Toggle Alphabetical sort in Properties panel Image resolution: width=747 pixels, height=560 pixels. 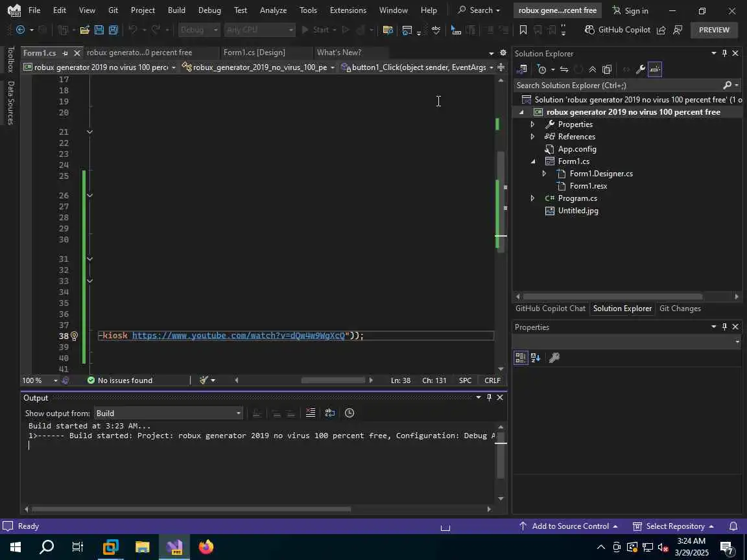pyautogui.click(x=536, y=358)
